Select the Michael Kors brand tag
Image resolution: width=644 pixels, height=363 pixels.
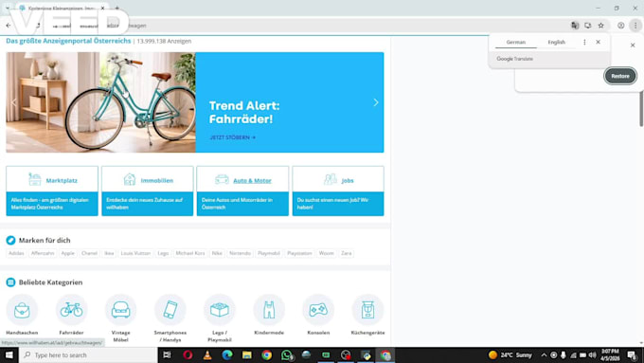coord(190,253)
